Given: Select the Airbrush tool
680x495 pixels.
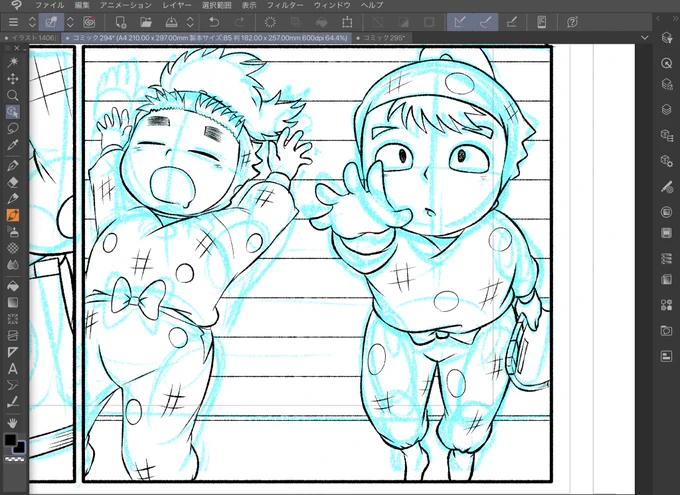Looking at the screenshot, I should pos(13,232).
